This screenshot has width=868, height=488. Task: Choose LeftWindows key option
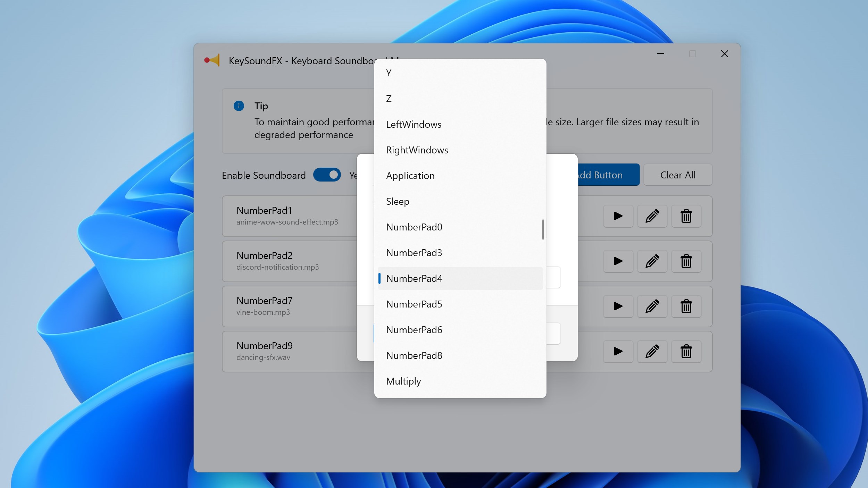pyautogui.click(x=460, y=124)
